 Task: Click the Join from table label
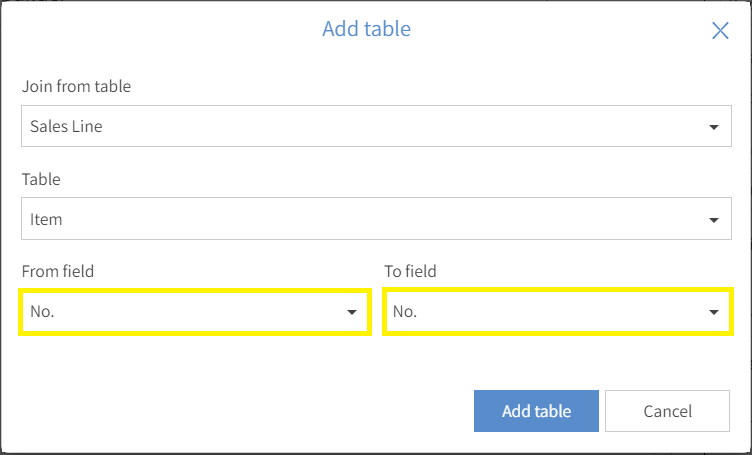tap(76, 86)
